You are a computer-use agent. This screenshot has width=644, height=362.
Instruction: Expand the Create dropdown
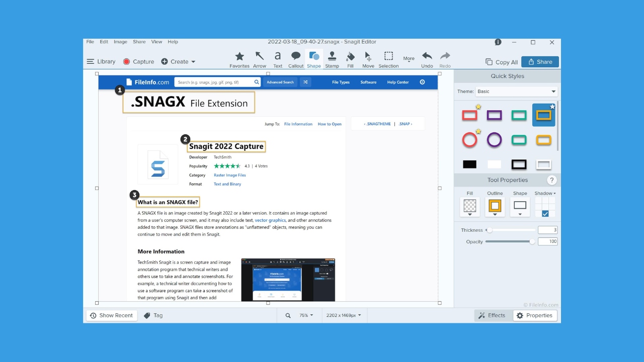tap(193, 62)
